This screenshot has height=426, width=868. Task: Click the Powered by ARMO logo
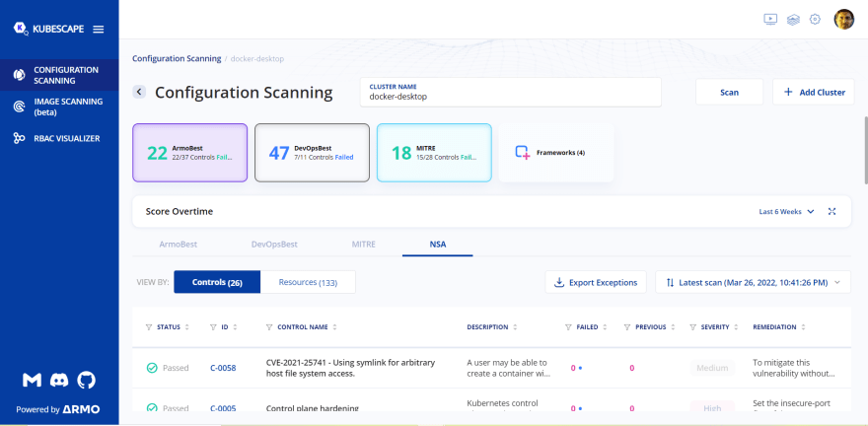pos(57,410)
